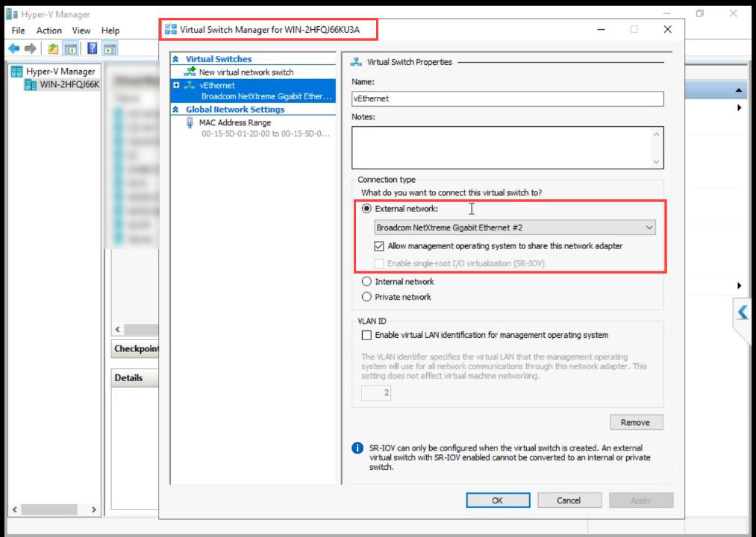The image size is (756, 537).
Task: Click the Virtual Switch Properties header icon
Action: coord(356,62)
